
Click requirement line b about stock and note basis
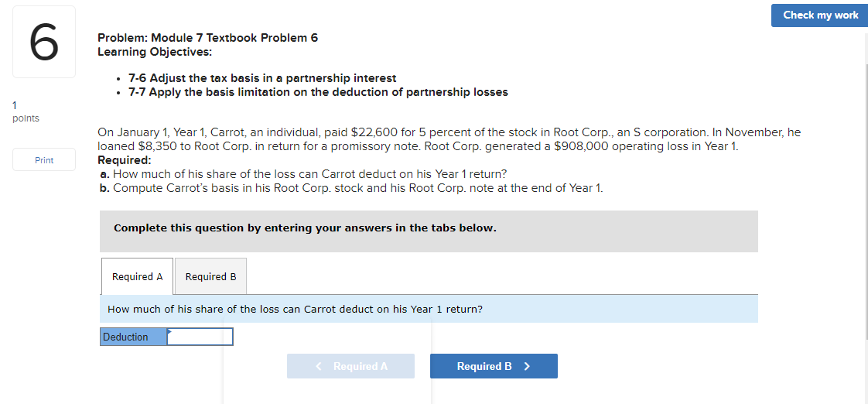[351, 187]
